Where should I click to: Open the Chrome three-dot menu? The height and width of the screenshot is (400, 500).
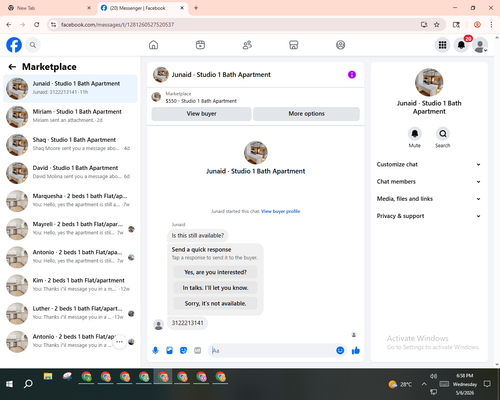coord(491,24)
